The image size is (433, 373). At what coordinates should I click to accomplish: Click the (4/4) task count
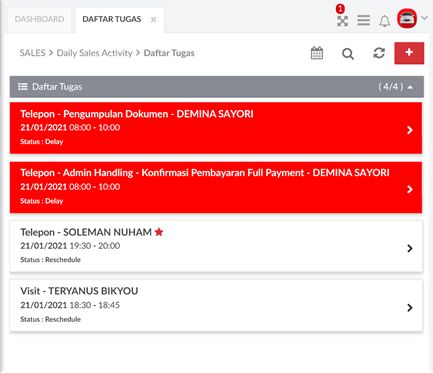(x=390, y=87)
